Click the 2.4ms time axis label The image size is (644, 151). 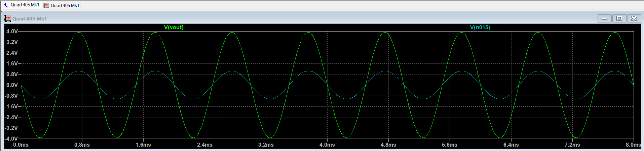(205, 145)
